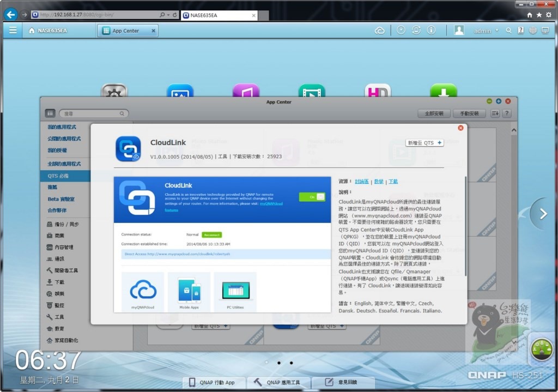Click the 全部安裝 install-all button
Viewport: 558px width, 392px height.
pyautogui.click(x=434, y=113)
